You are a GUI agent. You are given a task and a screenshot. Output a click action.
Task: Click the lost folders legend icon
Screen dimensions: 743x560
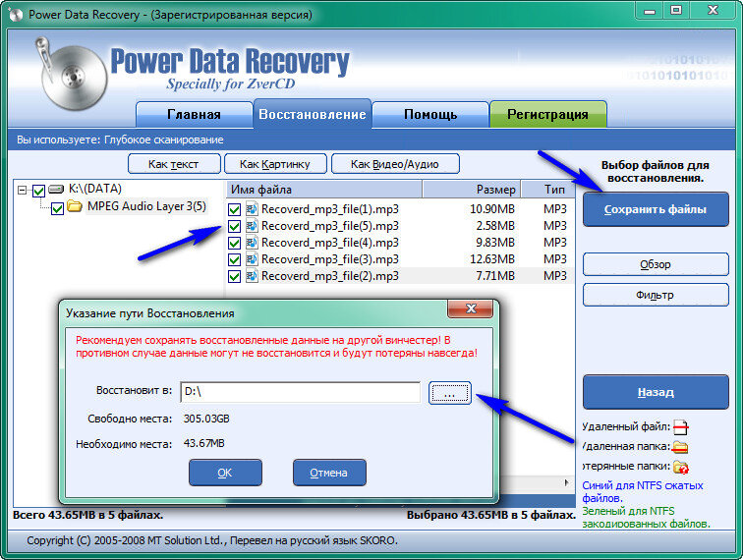pyautogui.click(x=681, y=467)
